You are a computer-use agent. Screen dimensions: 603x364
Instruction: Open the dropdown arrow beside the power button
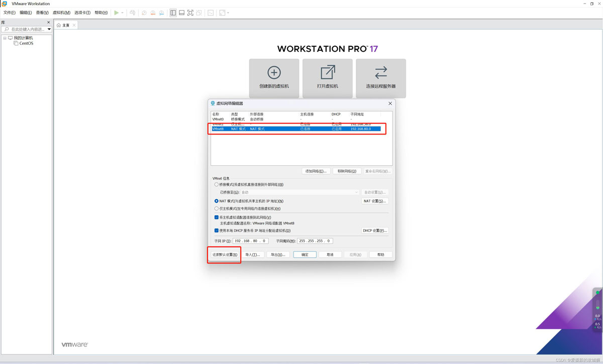click(122, 13)
